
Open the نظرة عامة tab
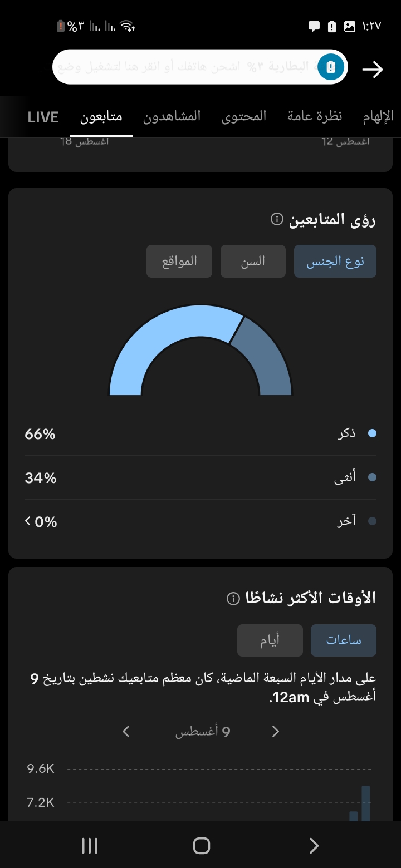[x=315, y=116]
